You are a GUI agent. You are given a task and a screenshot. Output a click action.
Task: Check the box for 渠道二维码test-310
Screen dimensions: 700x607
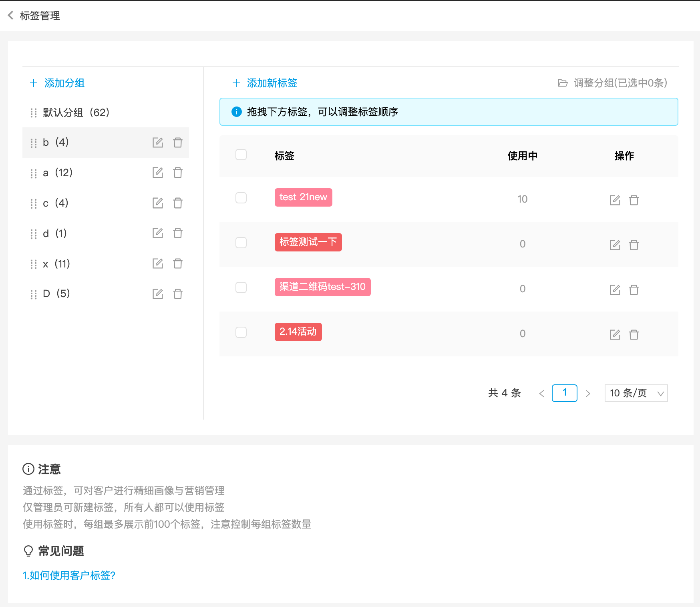[x=241, y=287]
